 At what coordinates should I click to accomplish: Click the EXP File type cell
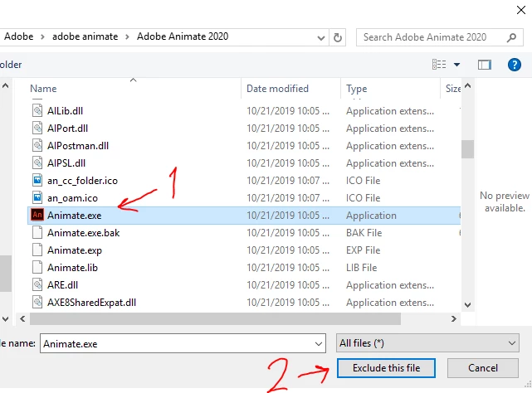[x=363, y=250]
